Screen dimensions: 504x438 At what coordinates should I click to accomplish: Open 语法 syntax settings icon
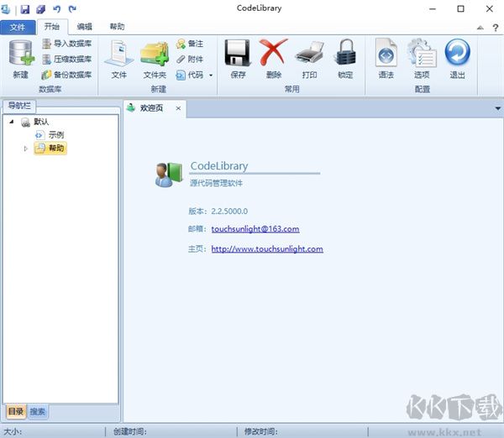[386, 59]
